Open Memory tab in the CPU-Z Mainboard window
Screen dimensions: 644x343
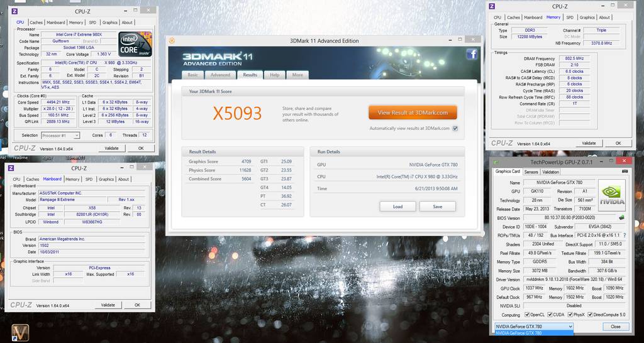72,179
